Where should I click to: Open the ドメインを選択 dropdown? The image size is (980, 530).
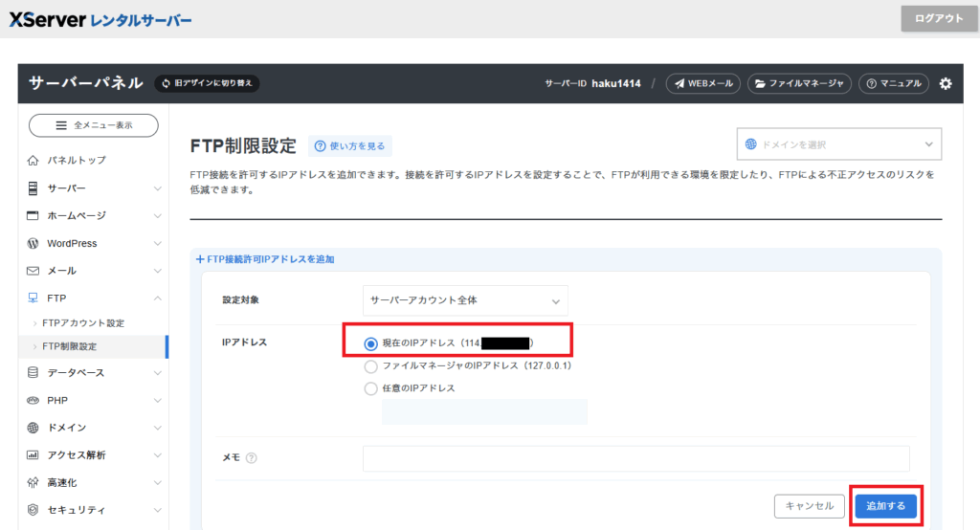(838, 144)
